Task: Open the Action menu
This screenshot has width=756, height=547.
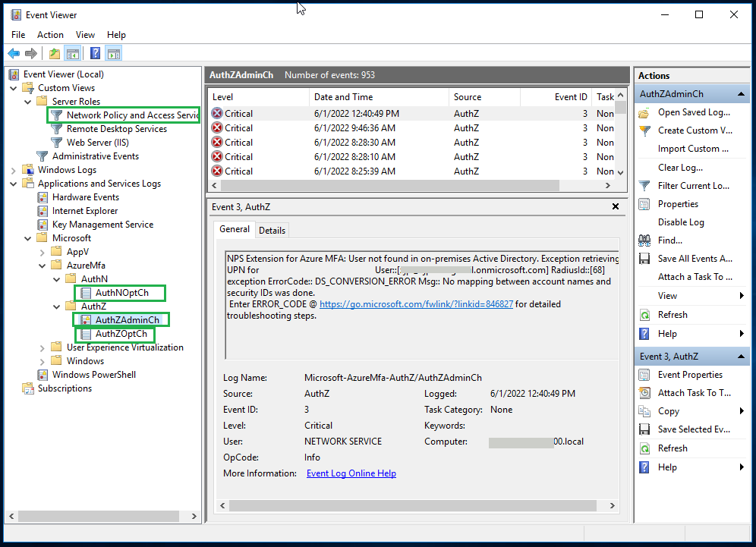Action: point(50,35)
